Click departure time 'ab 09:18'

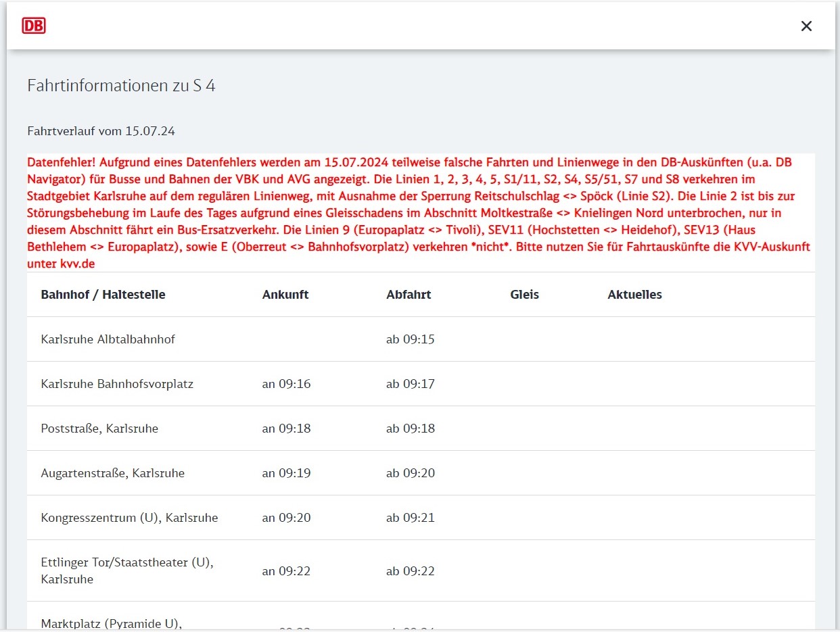[x=411, y=429]
